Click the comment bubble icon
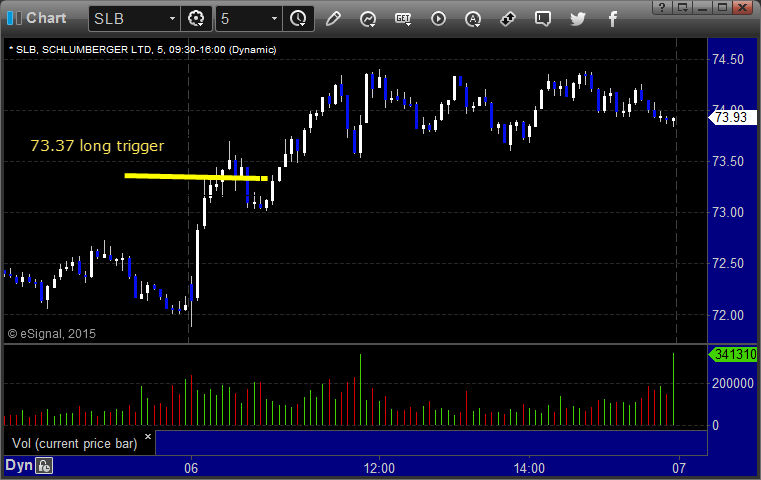Image resolution: width=761 pixels, height=480 pixels. 543,19
